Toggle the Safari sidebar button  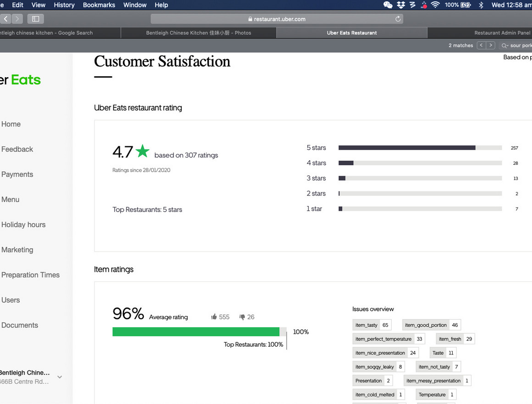pyautogui.click(x=36, y=19)
